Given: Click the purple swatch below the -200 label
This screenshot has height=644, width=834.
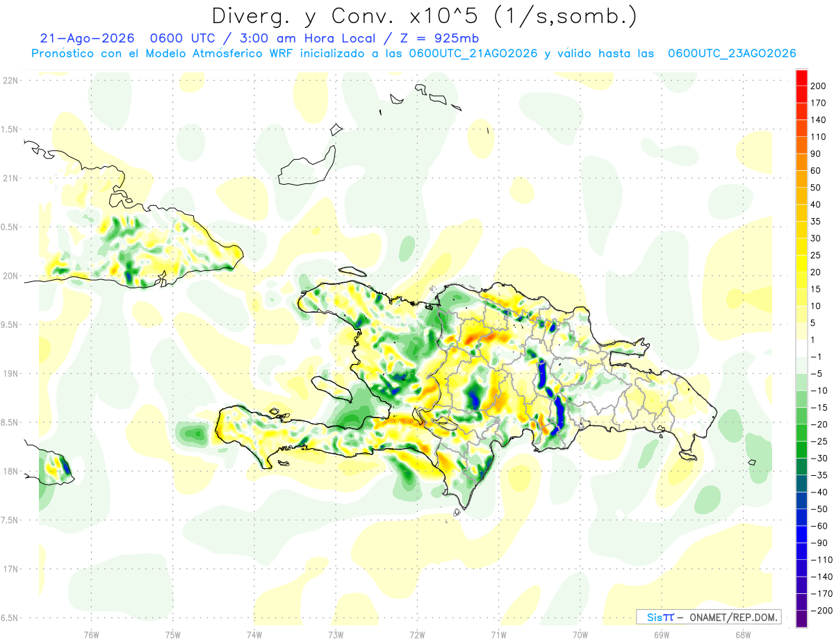Looking at the screenshot, I should pyautogui.click(x=801, y=619).
